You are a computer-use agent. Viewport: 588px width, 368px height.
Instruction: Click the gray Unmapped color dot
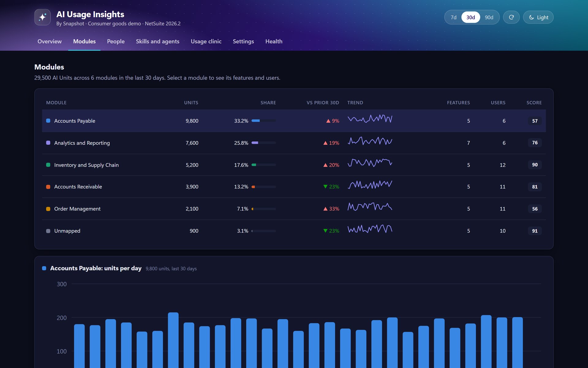point(48,231)
